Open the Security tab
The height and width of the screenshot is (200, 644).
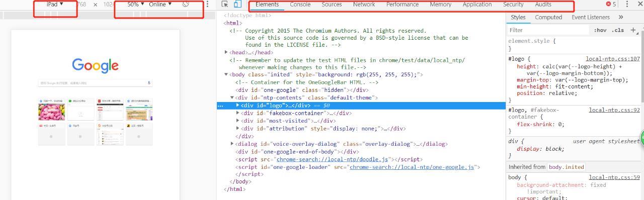coord(513,4)
